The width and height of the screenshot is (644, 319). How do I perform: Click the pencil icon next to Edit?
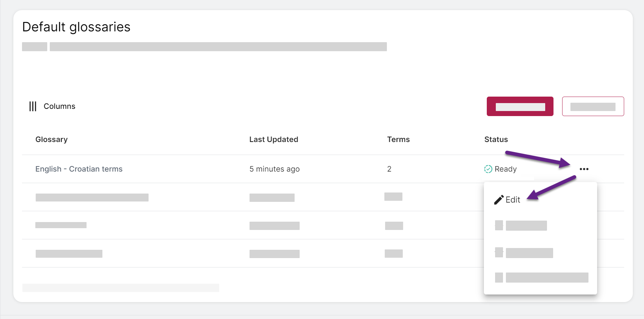pyautogui.click(x=499, y=200)
